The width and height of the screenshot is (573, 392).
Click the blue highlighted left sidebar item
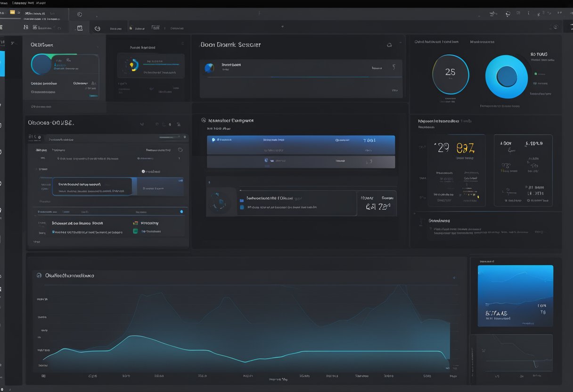point(2,63)
